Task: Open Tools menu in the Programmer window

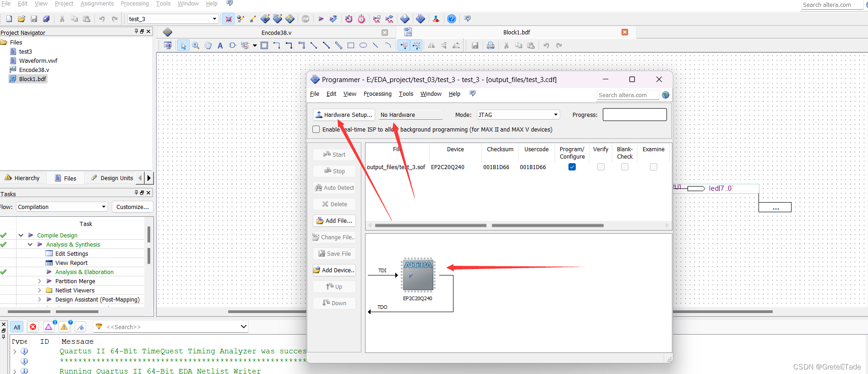Action: point(406,94)
